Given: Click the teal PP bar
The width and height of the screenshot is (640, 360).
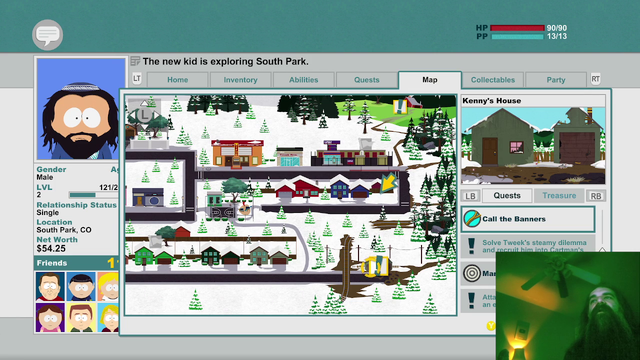Looking at the screenshot, I should coord(517,36).
